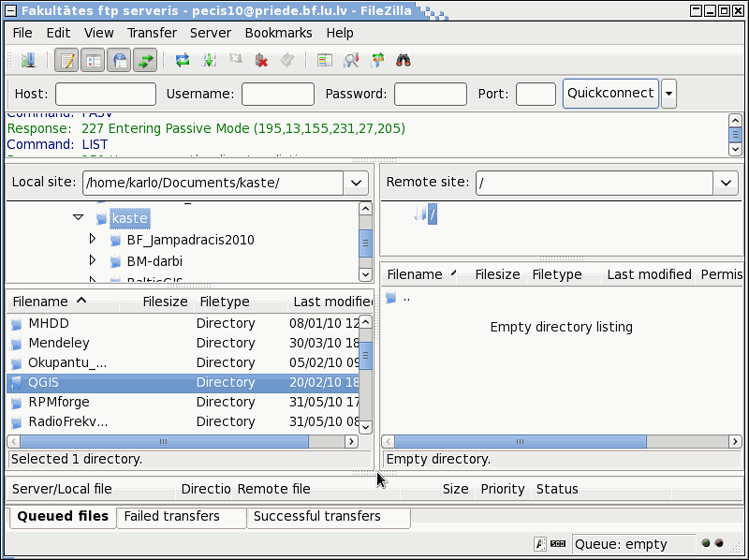Open the Transfer menu
749x560 pixels.
click(x=152, y=33)
